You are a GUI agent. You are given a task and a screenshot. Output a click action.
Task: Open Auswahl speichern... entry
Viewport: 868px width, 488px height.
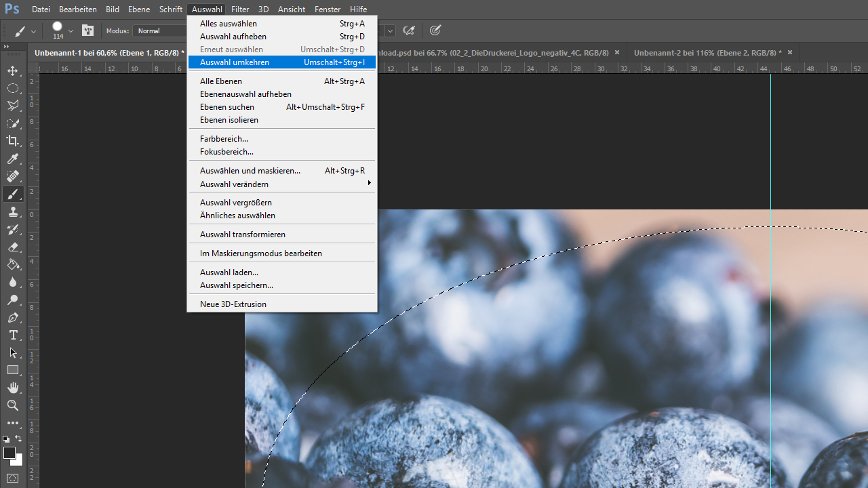(x=281, y=285)
